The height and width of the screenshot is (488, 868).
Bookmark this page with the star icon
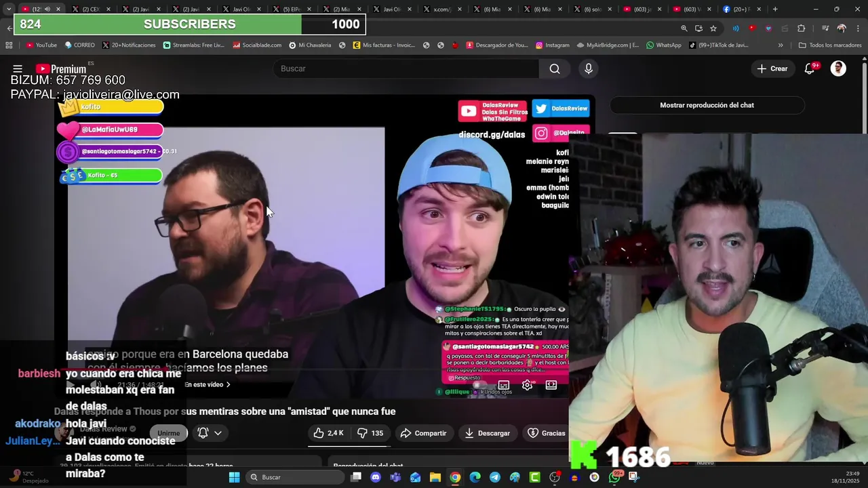pos(713,28)
